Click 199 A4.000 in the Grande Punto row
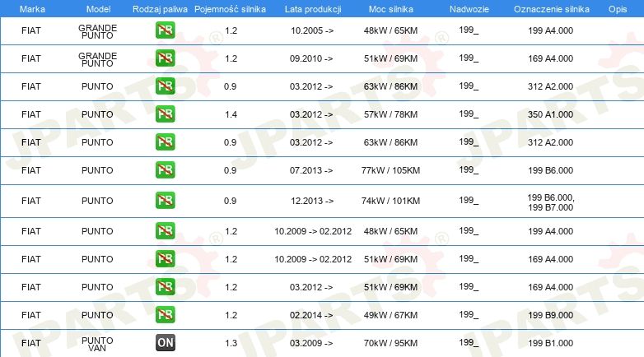Image resolution: width=644 pixels, height=357 pixels. click(x=550, y=30)
